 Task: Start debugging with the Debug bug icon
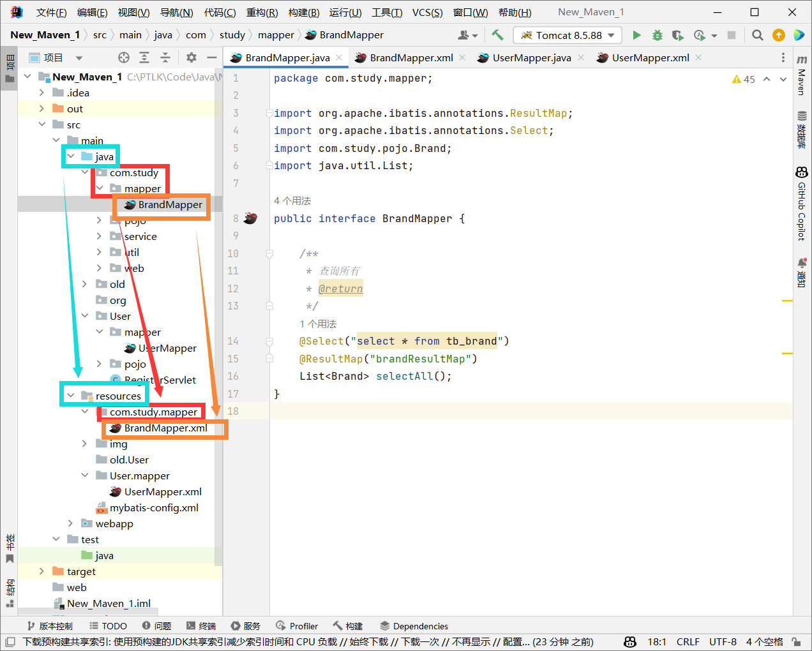point(657,35)
